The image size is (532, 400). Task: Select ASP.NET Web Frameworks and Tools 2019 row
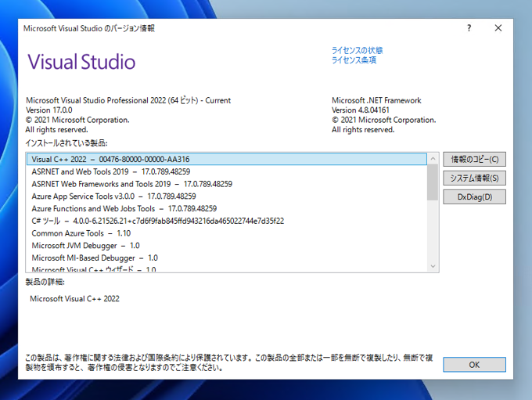tap(227, 184)
